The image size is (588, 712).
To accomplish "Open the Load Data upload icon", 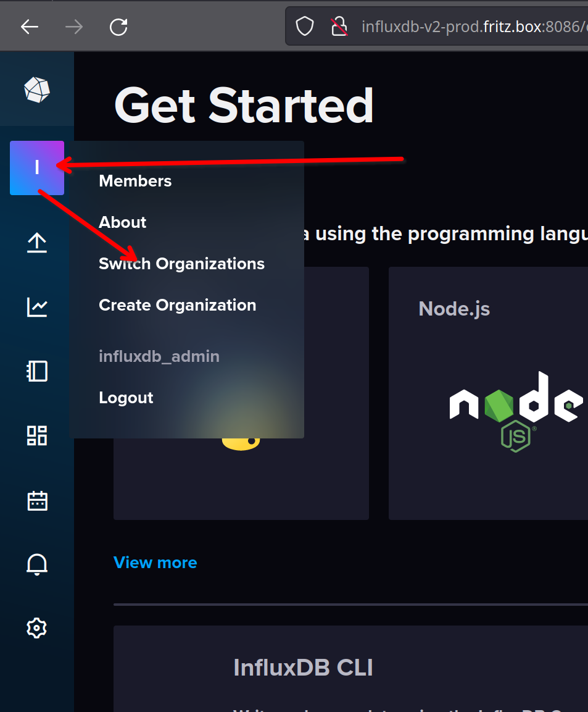I will pos(37,243).
